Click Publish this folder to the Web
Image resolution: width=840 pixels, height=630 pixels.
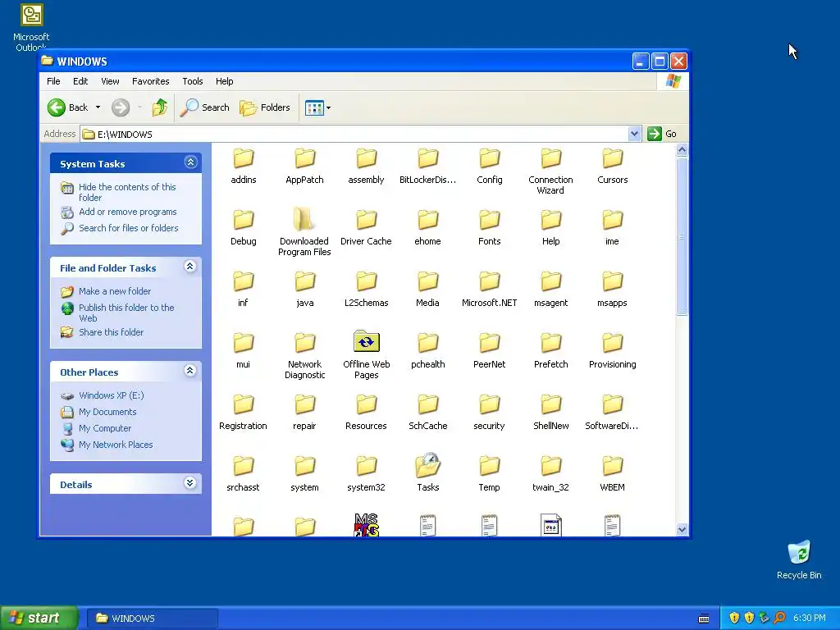126,313
